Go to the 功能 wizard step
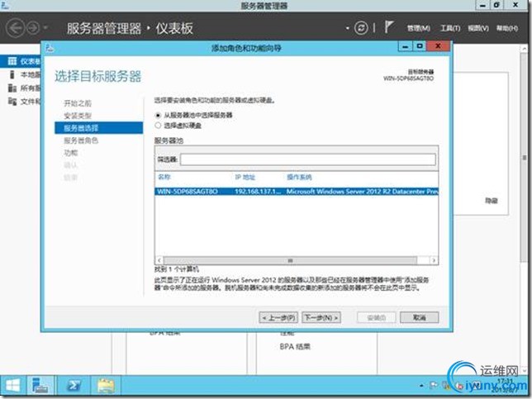Screen dimensions: 532x399 click(x=70, y=153)
